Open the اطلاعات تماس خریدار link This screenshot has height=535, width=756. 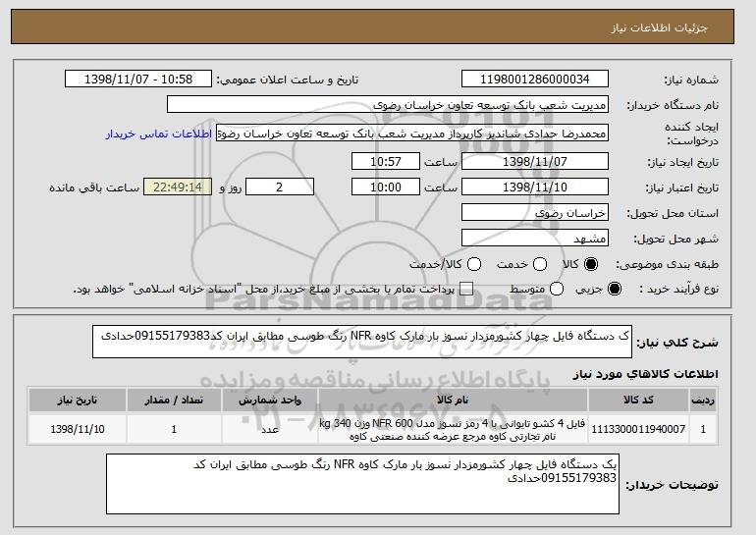pos(159,134)
